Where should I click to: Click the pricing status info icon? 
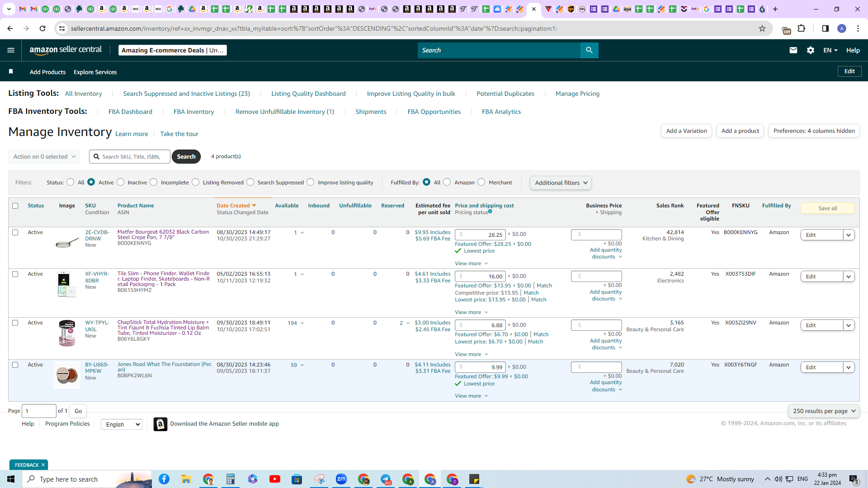(x=490, y=211)
